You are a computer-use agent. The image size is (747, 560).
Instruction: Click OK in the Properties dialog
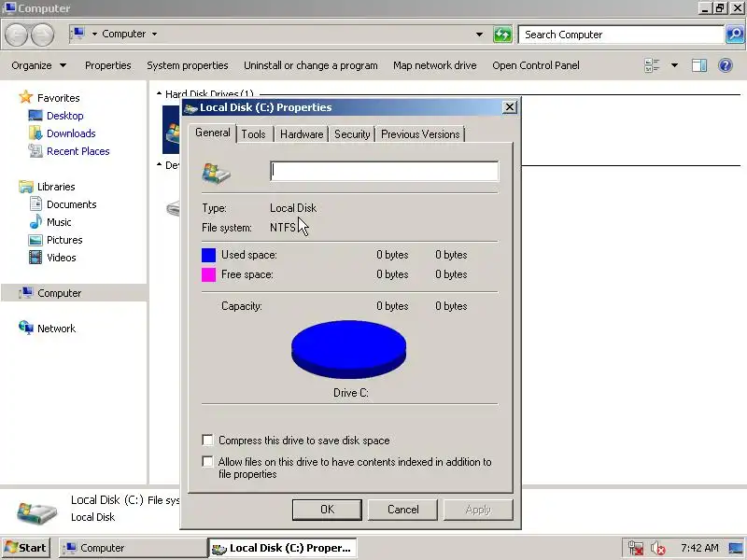(x=328, y=510)
